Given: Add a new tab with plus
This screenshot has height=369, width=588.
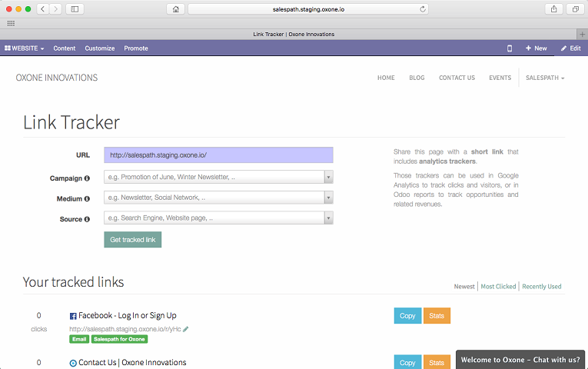Looking at the screenshot, I should point(582,34).
